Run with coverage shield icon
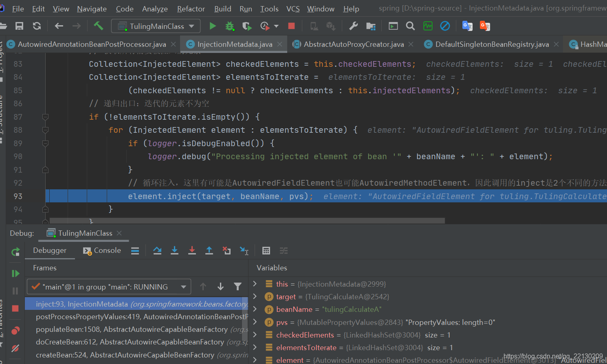607x364 pixels. (x=247, y=26)
